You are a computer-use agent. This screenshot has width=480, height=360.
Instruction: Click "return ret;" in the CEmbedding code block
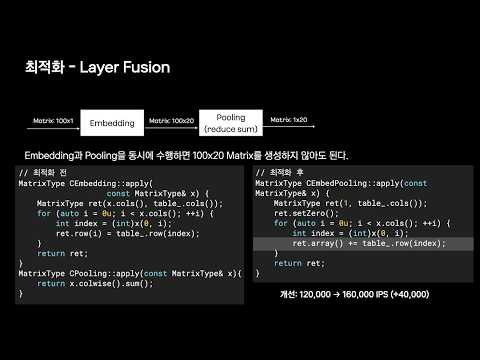tap(62, 253)
